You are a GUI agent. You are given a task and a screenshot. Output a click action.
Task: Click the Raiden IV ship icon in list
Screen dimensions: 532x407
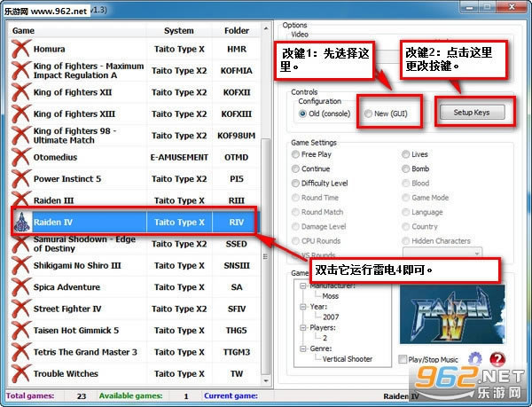click(21, 222)
